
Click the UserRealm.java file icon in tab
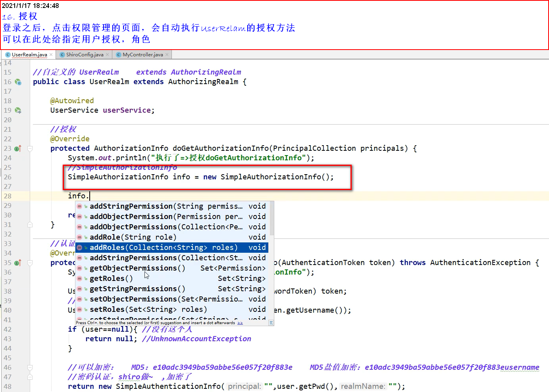[x=8, y=55]
